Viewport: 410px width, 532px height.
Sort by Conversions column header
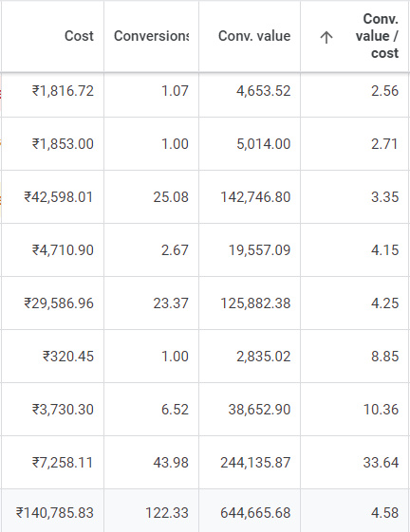tap(151, 36)
